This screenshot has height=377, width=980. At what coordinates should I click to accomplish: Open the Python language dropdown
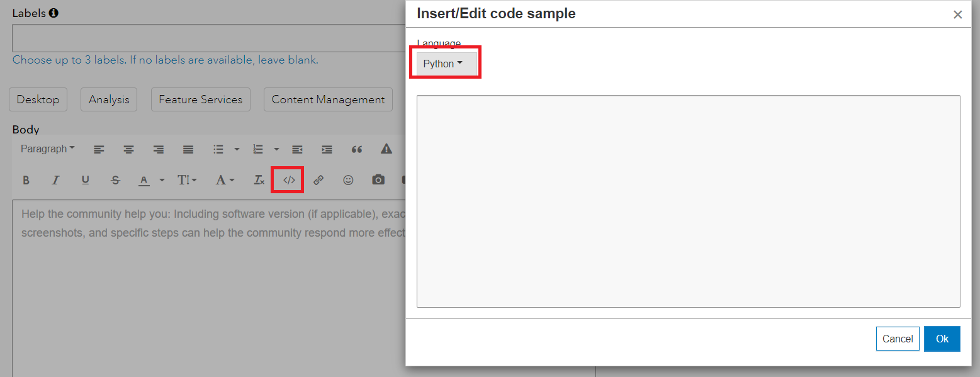[442, 64]
